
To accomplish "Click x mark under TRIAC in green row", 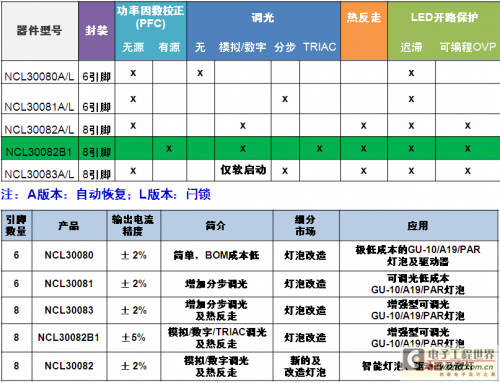I will tap(320, 148).
